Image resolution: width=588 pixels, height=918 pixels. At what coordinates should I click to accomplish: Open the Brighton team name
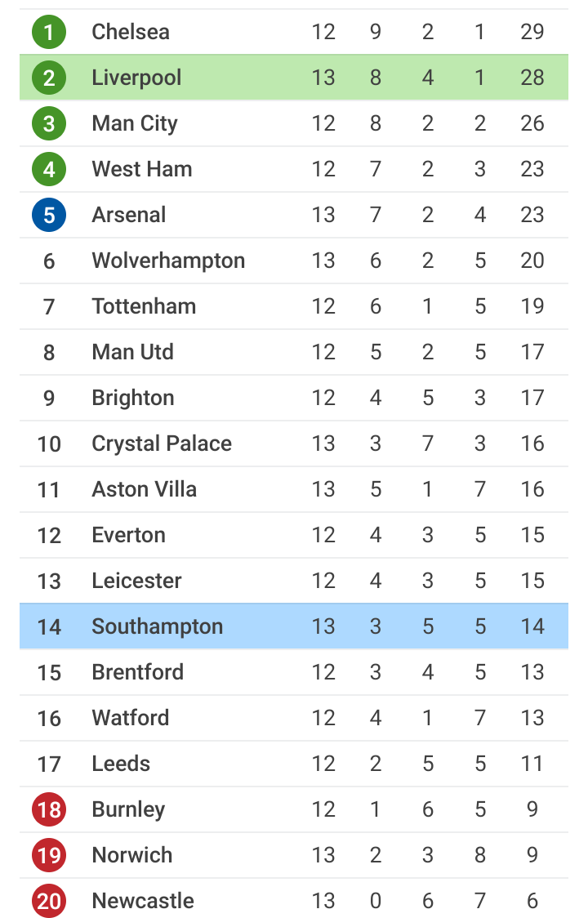(x=133, y=398)
